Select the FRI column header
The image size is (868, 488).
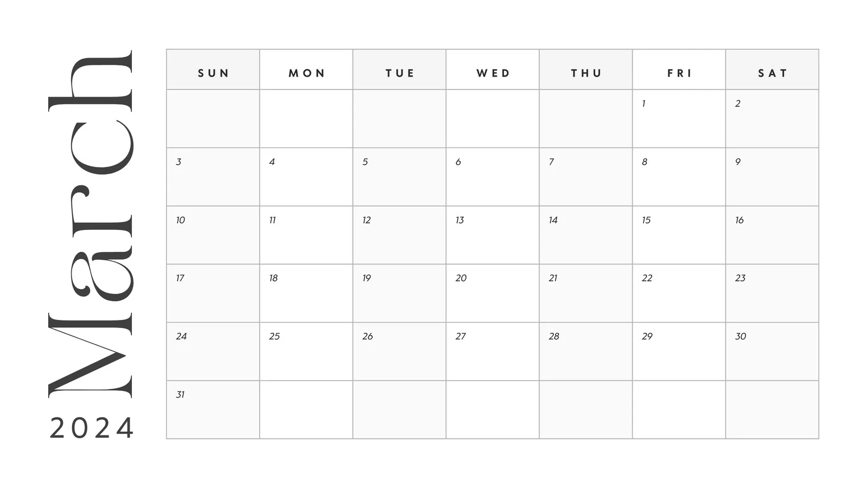point(679,73)
